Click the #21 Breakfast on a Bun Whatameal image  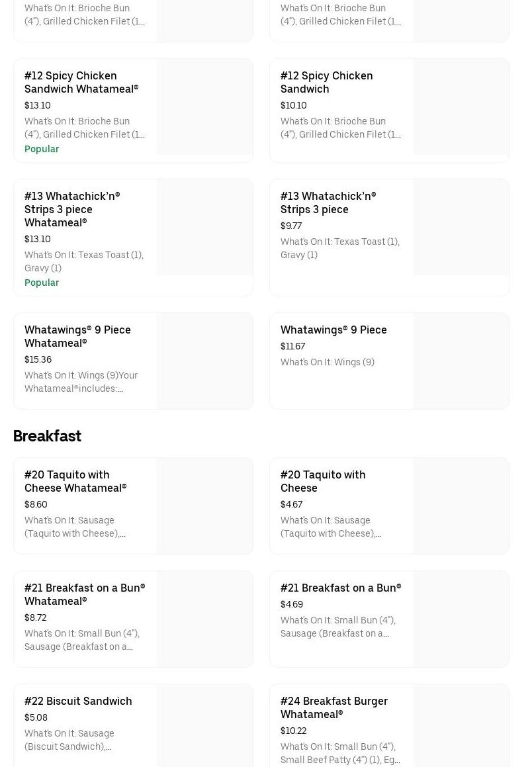[x=205, y=619]
